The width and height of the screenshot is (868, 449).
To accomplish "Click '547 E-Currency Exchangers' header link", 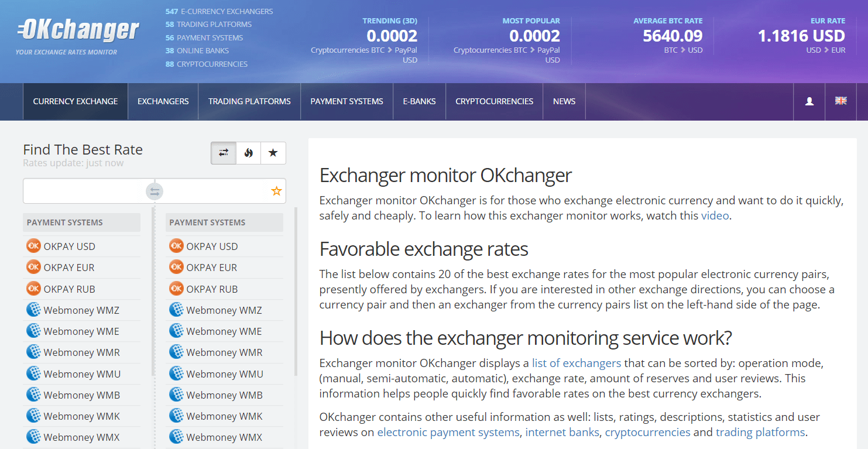I will (x=219, y=11).
